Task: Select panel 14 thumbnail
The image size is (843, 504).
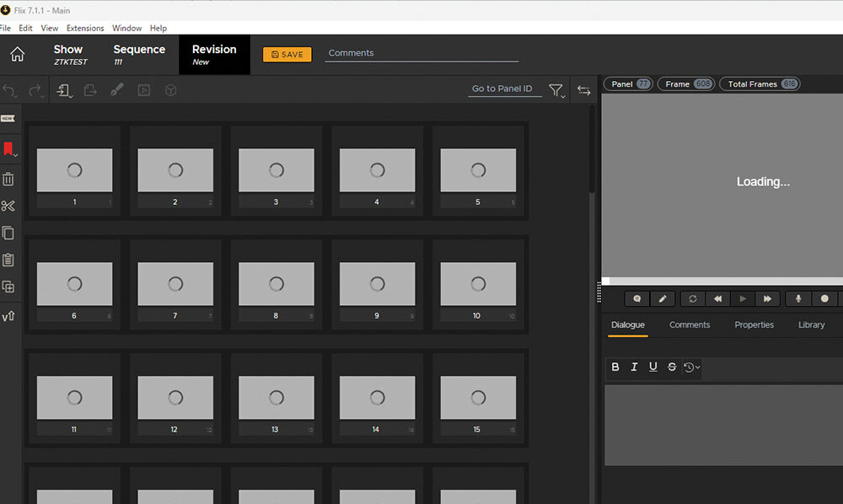Action: point(377,399)
